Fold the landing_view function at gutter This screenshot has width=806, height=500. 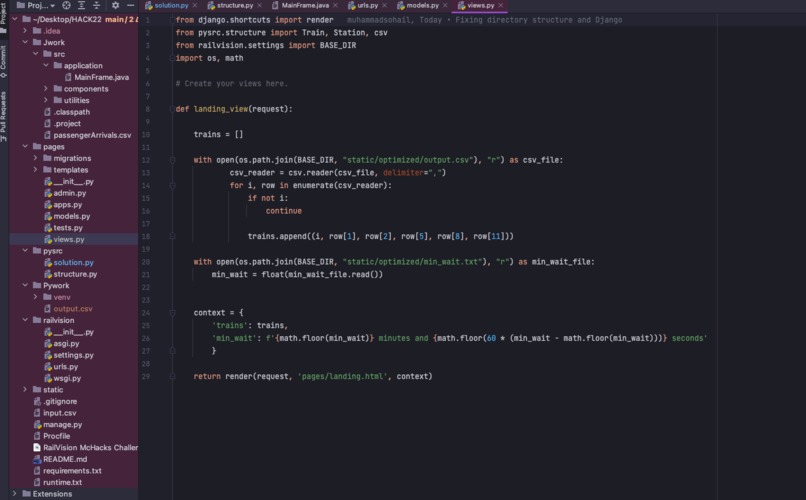172,109
